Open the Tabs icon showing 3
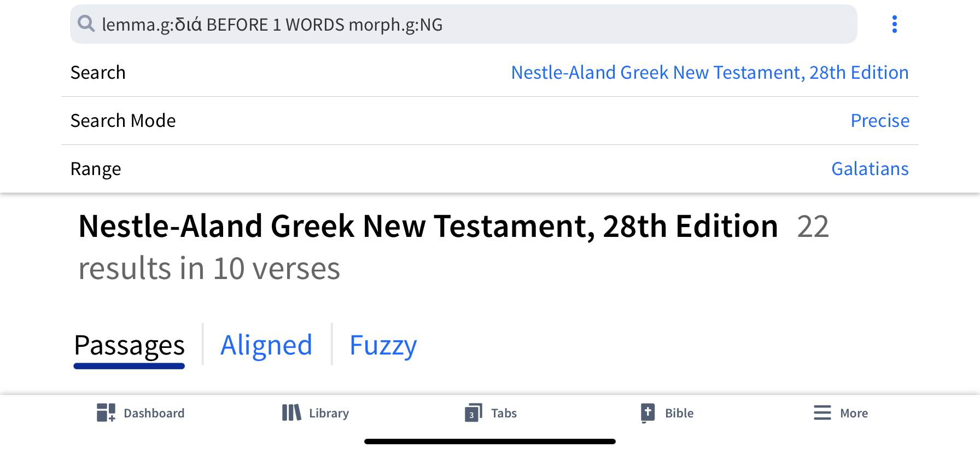Screen dimensions: 980x453 474,413
